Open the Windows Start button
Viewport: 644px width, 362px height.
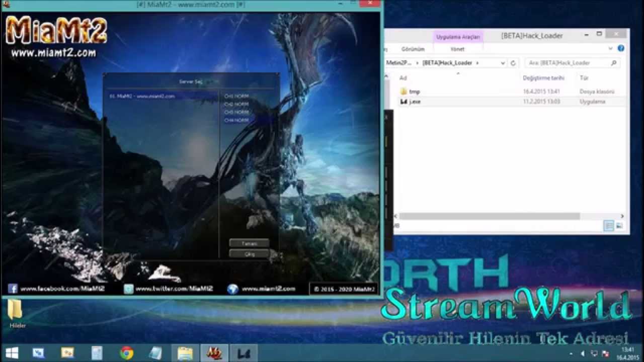pyautogui.click(x=11, y=353)
